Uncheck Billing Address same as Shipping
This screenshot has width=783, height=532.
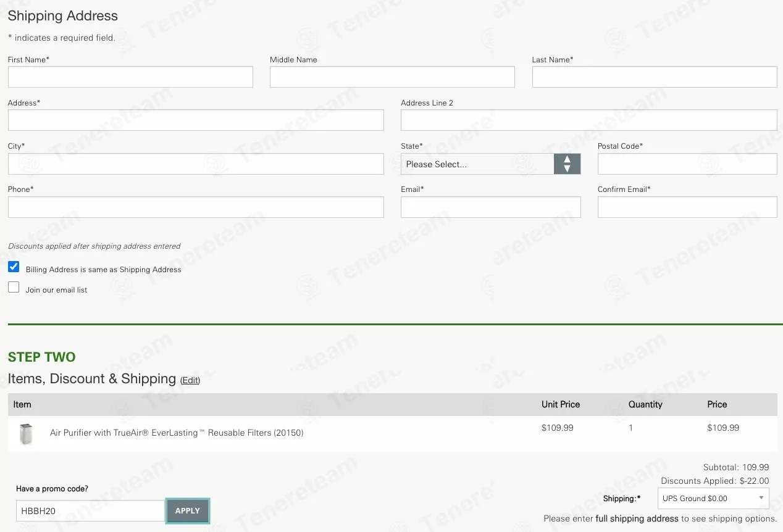(x=14, y=267)
